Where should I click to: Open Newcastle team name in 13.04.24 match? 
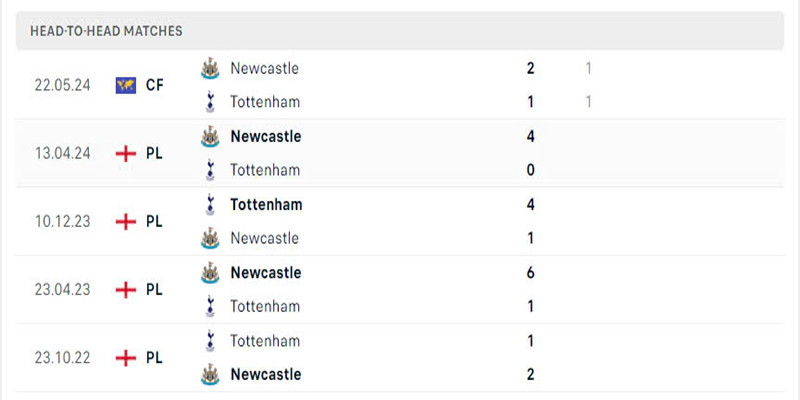pos(266,137)
